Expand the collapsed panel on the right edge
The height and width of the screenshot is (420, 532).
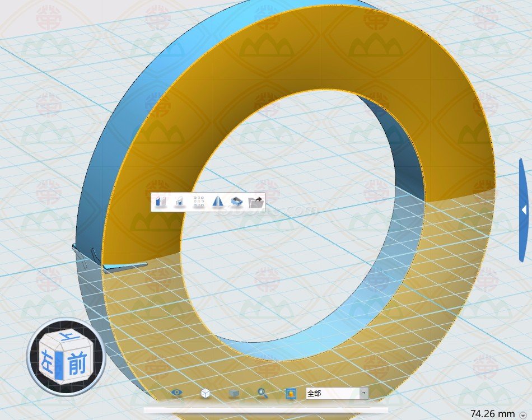coord(524,210)
